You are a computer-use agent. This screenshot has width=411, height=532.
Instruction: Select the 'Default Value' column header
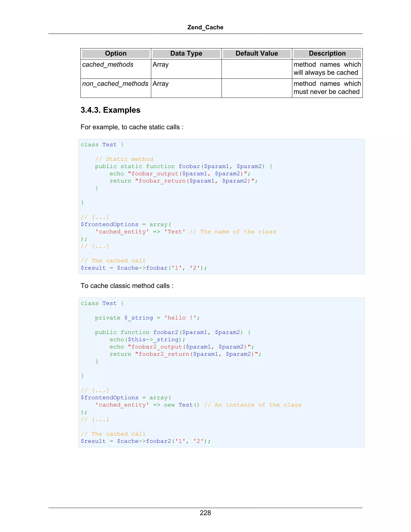pyautogui.click(x=257, y=54)
